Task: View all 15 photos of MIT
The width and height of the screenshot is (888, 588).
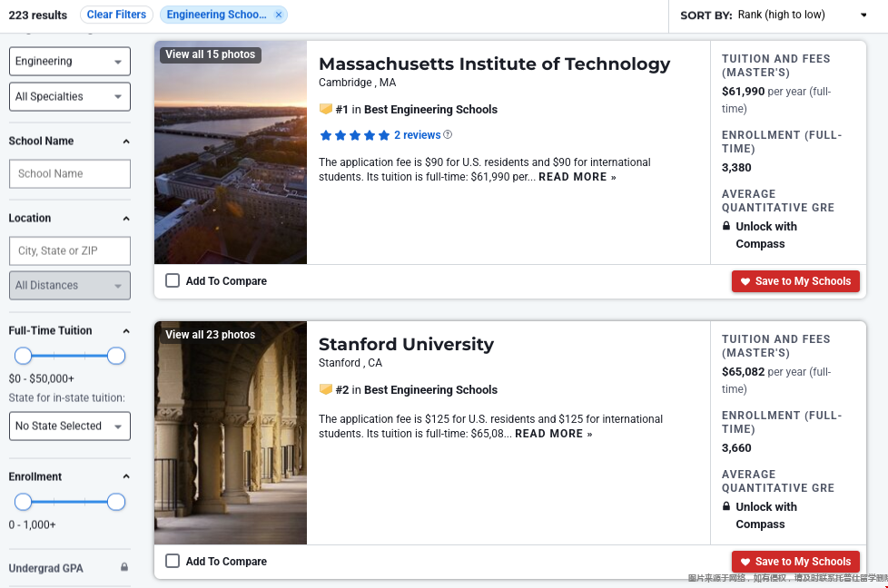Action: tap(210, 54)
